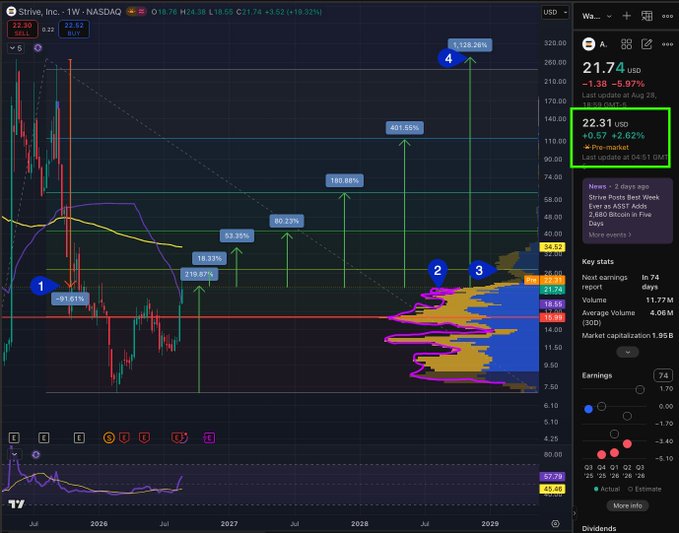Collapse the right sidebar using the edge arrow
The image size is (679, 533).
coord(575,514)
